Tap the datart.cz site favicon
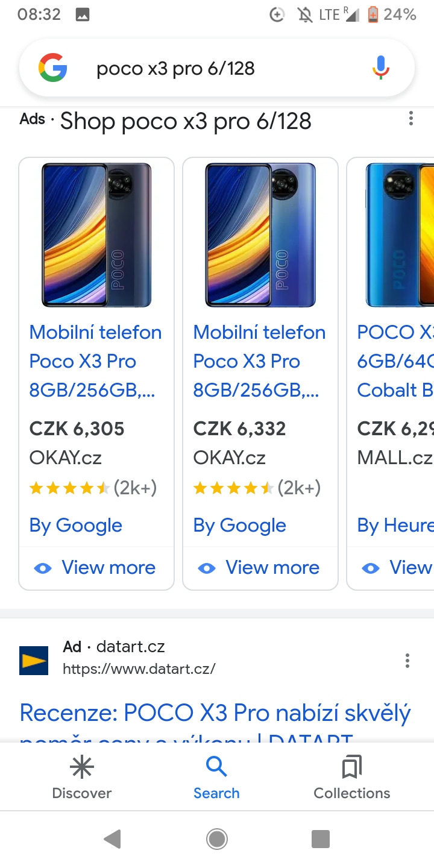This screenshot has width=434, height=868. coord(34,661)
